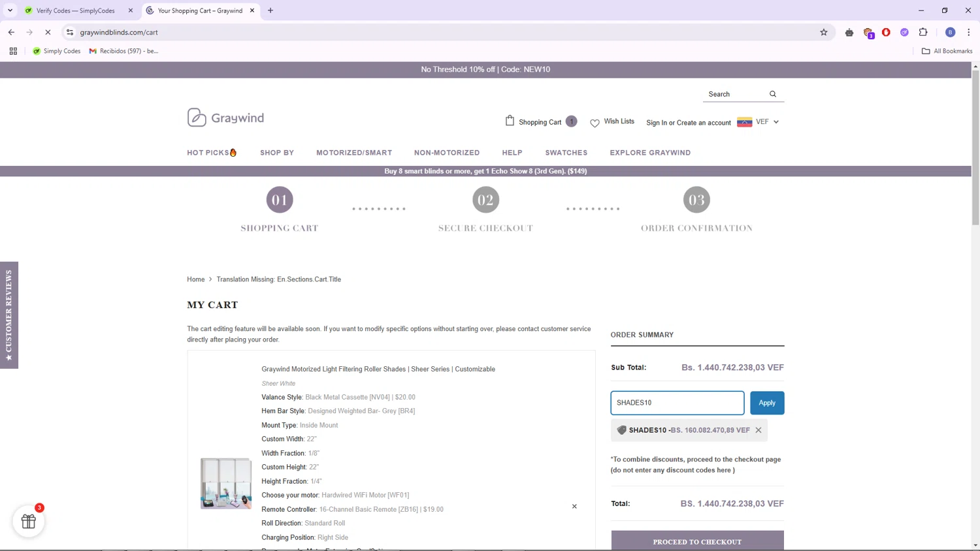Click Sign In link
980x551 pixels.
pyautogui.click(x=657, y=123)
